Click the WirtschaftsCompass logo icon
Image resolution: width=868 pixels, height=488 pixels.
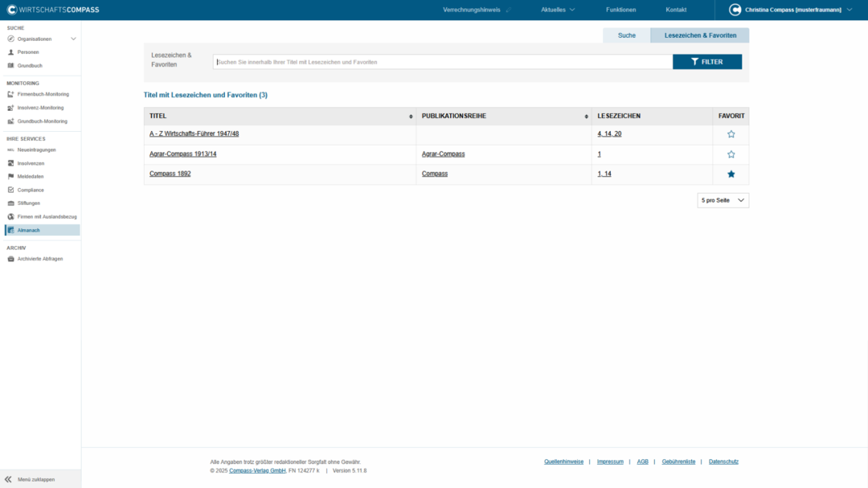11,10
